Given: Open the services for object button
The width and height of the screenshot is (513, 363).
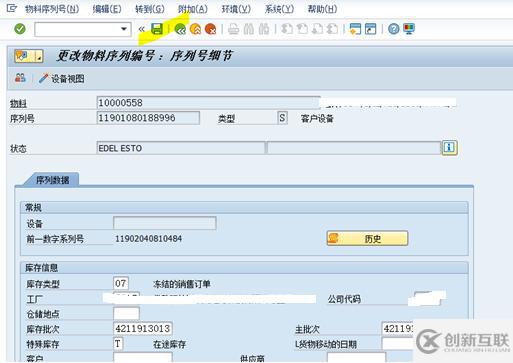Looking at the screenshot, I should pos(29,56).
